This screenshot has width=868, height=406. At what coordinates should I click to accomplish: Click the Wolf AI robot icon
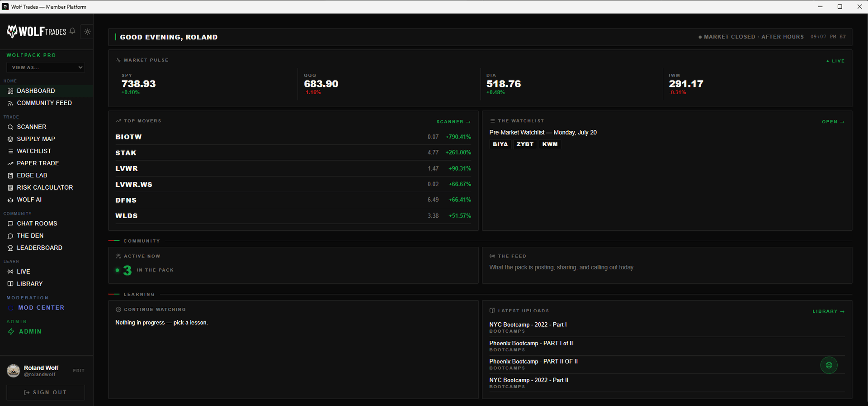pos(10,200)
